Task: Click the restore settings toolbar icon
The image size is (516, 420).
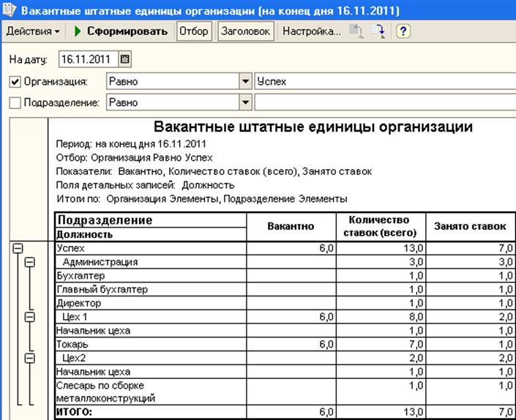Action: (356, 31)
